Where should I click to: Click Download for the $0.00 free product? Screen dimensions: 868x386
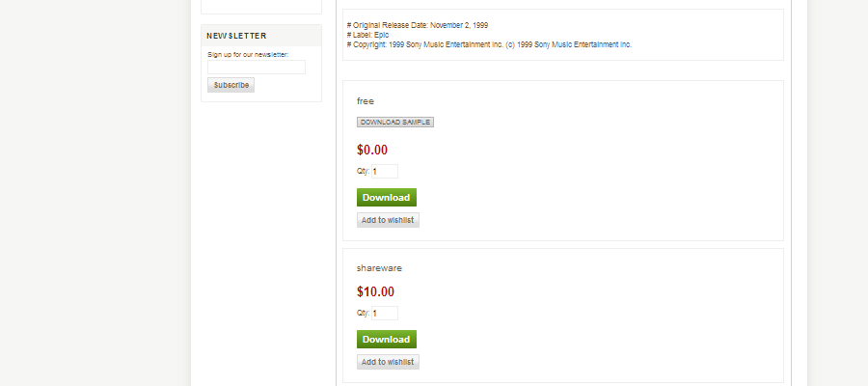(387, 198)
